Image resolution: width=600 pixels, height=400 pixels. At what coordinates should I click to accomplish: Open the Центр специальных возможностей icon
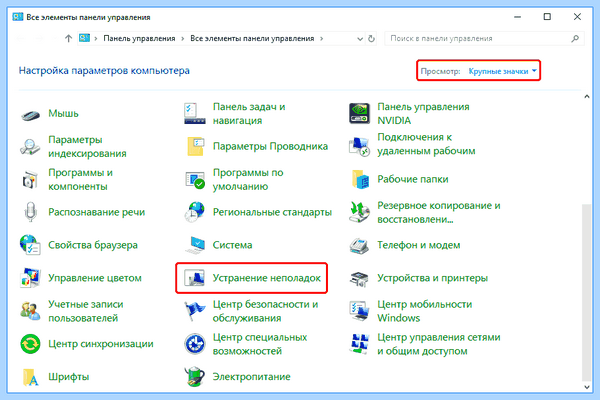coord(195,344)
